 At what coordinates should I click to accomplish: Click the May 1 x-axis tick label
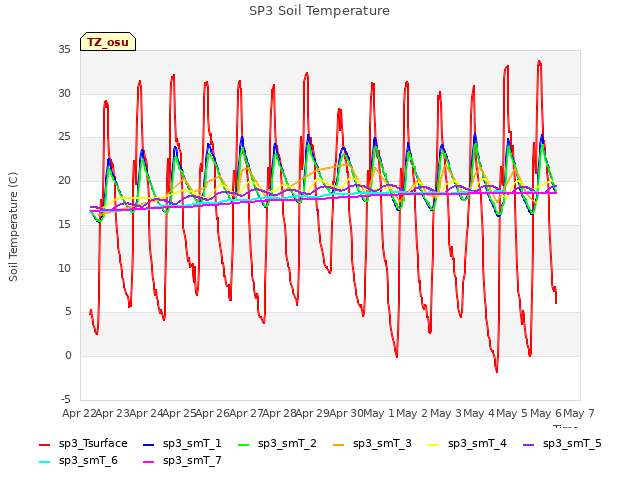(x=379, y=413)
